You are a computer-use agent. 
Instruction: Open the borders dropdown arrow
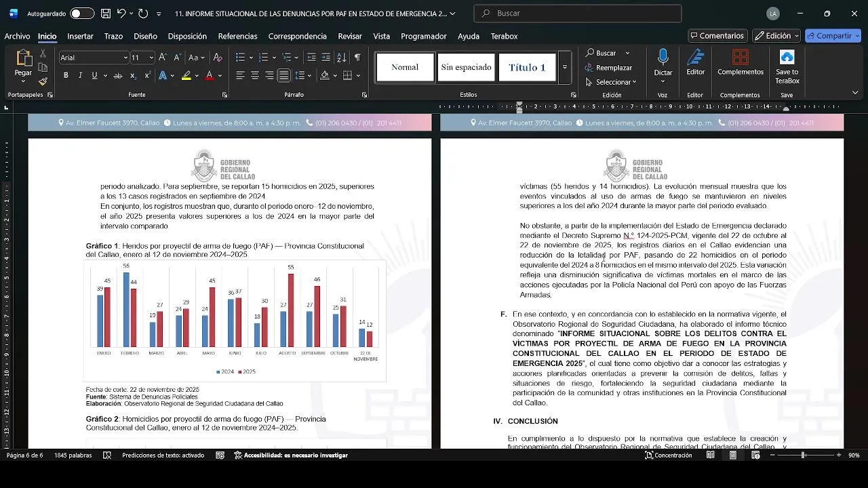click(x=358, y=75)
